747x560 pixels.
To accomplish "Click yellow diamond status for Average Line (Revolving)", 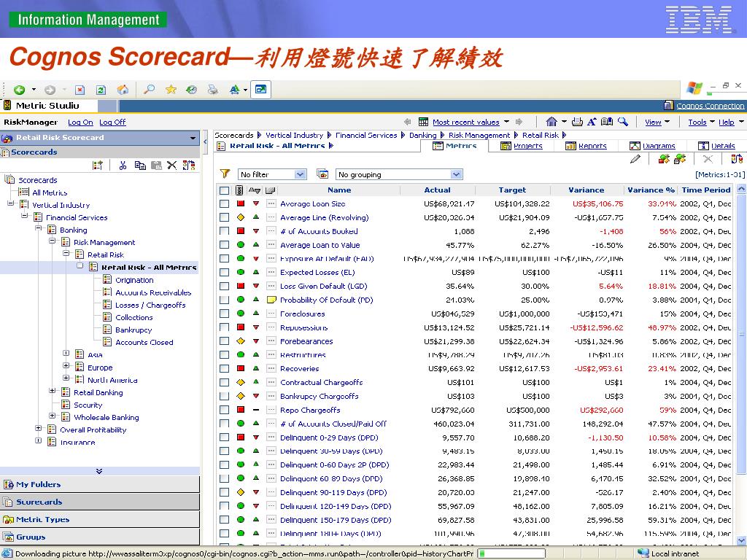I will pos(241,217).
